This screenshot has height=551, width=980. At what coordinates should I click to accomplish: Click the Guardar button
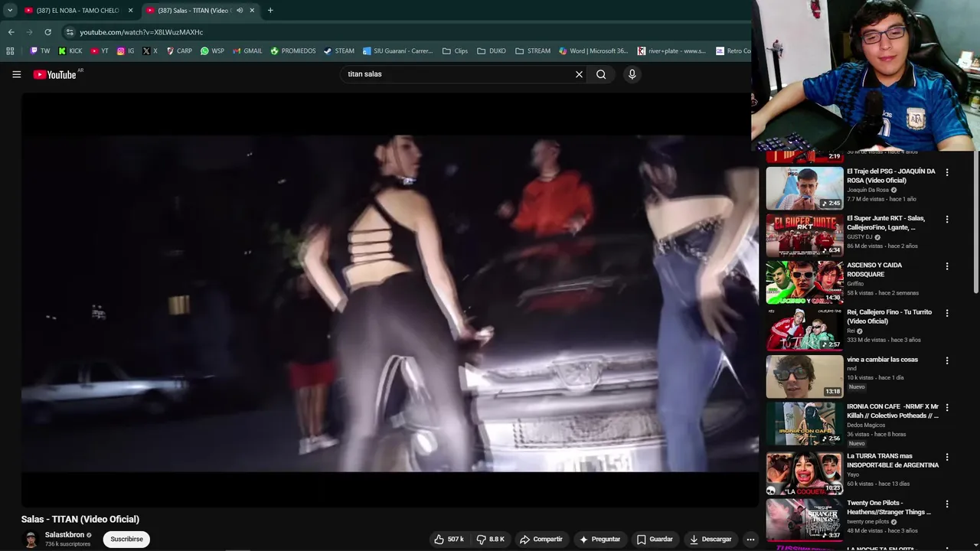coord(655,540)
